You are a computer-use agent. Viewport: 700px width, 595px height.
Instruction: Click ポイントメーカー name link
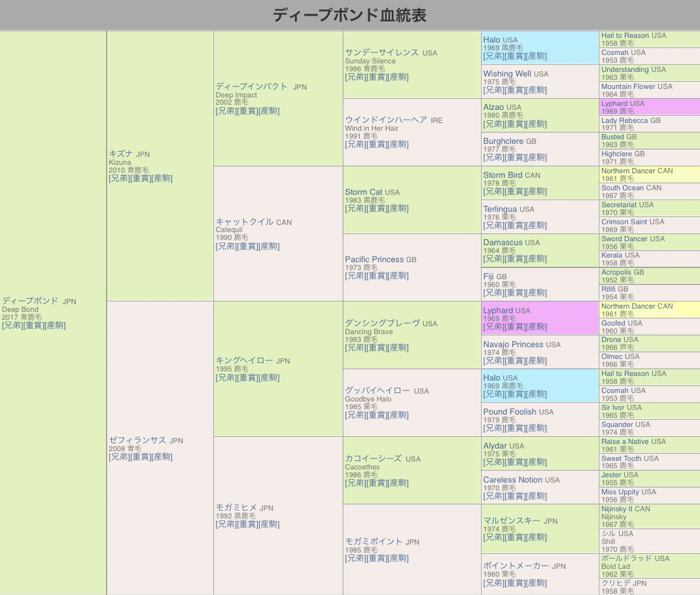point(516,566)
